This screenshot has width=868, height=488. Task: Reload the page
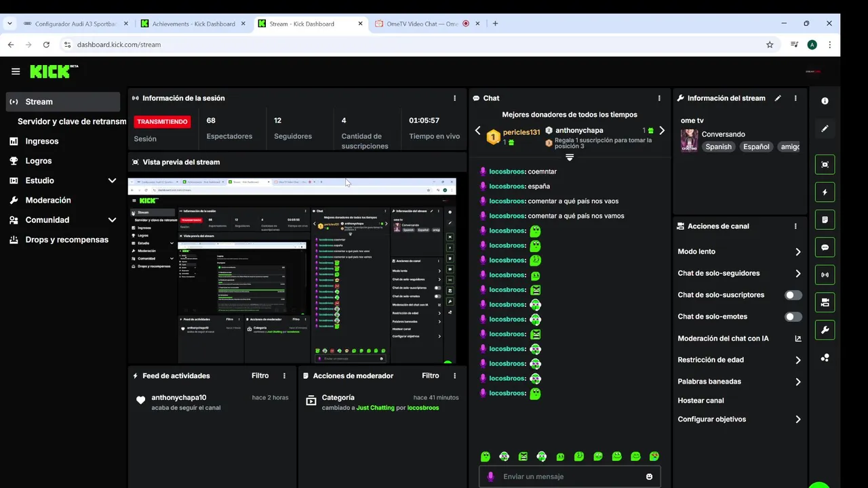[46, 45]
